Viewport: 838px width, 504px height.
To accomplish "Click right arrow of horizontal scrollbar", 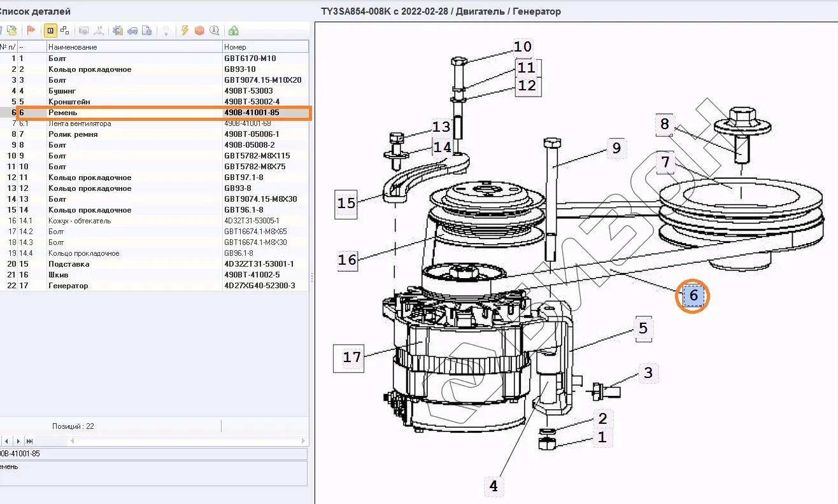I will [304, 441].
